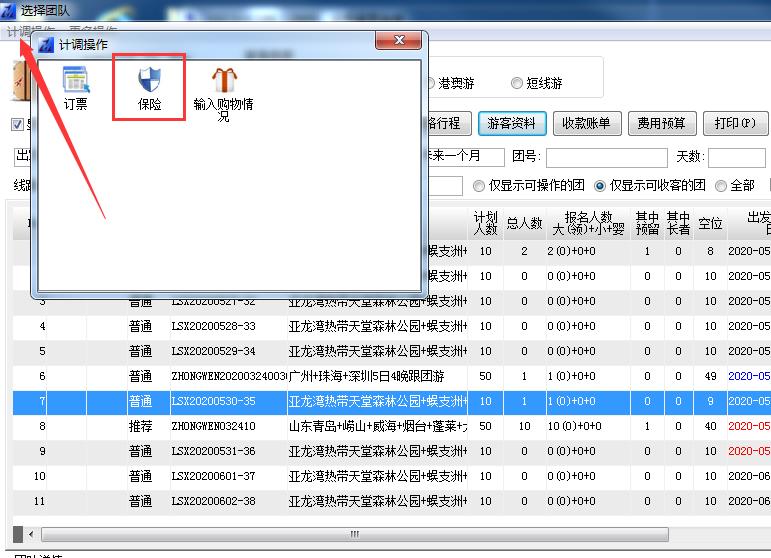
Task: Click the 选择团队 window title icon
Action: click(x=9, y=10)
